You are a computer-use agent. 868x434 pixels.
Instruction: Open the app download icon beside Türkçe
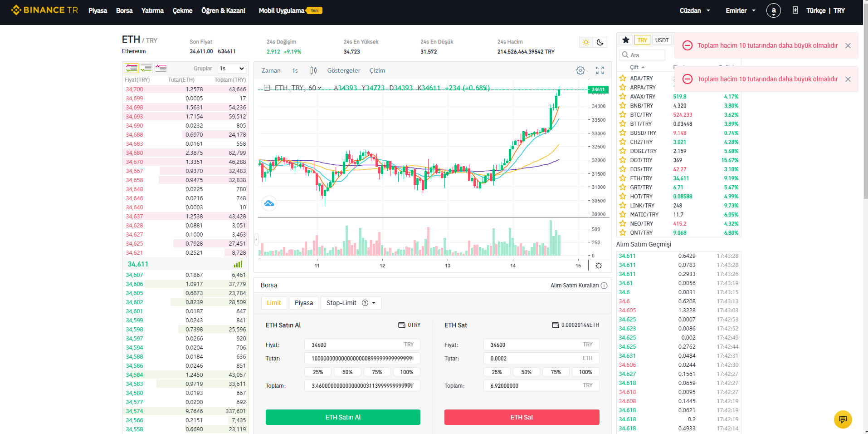click(x=795, y=10)
